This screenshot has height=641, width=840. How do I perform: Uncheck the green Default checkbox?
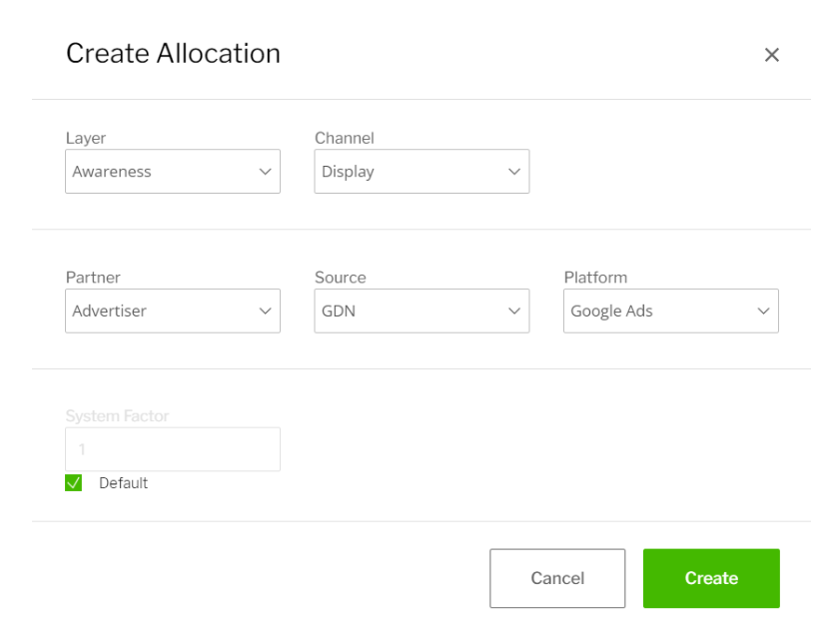pyautogui.click(x=74, y=483)
